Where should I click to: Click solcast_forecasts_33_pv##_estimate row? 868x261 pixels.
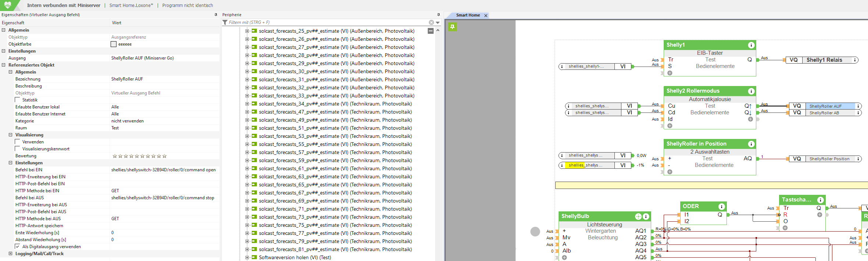click(337, 96)
